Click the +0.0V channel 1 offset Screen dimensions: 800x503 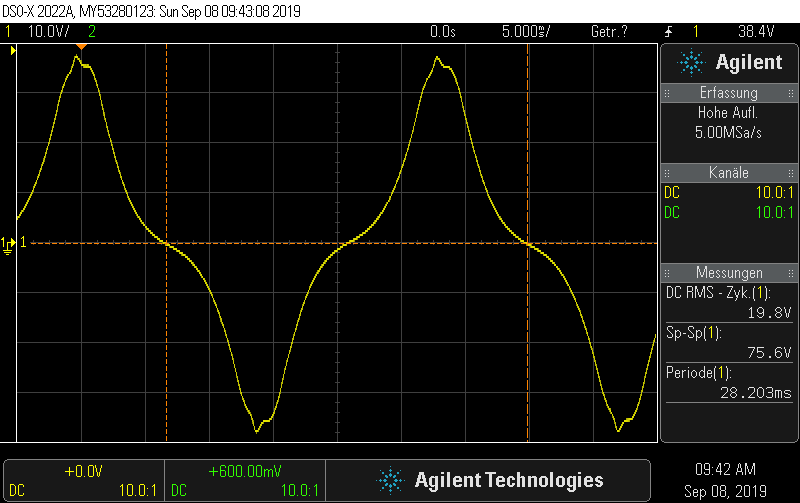[x=84, y=471]
